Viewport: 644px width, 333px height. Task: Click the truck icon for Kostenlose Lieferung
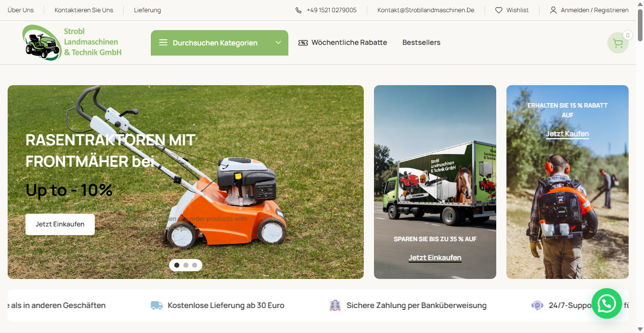tap(156, 305)
